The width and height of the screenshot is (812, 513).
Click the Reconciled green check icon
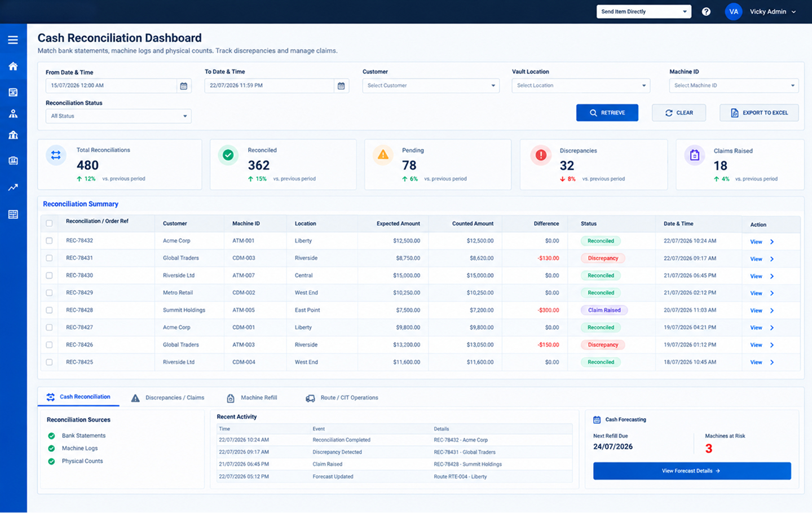tap(228, 155)
